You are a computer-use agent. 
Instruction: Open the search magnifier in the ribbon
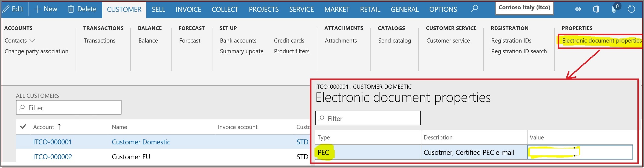tap(474, 9)
